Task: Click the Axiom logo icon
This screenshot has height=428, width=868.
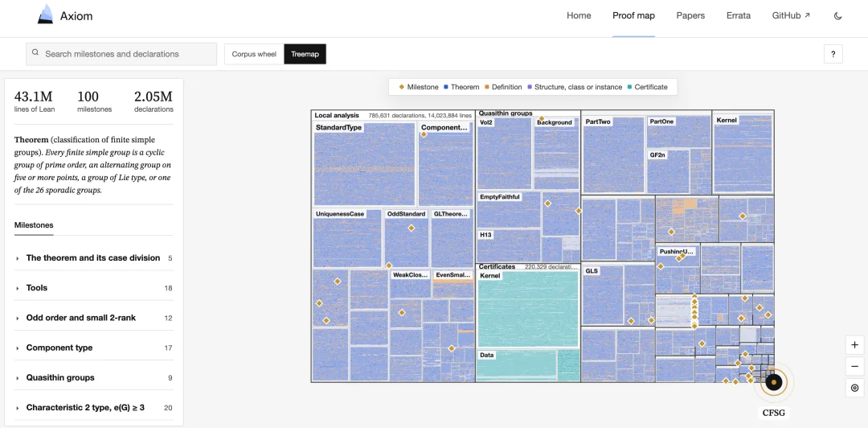Action: point(45,14)
